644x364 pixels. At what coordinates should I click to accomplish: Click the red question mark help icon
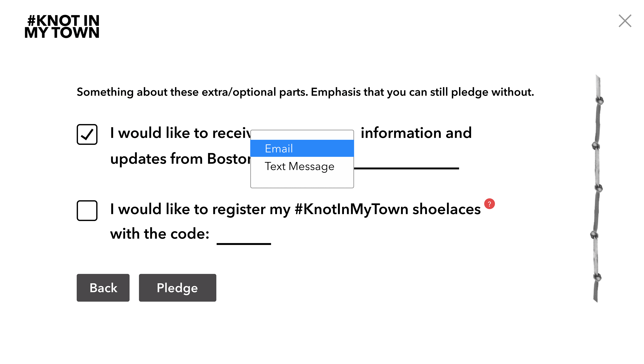[x=489, y=204]
